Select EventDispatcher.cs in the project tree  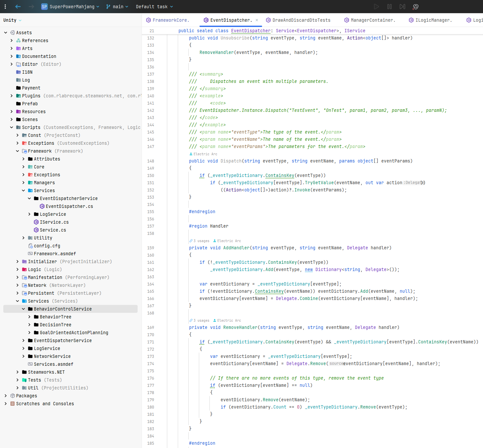69,206
